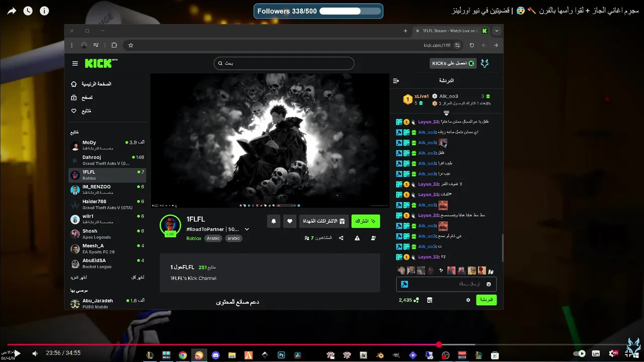Click the Roblox category link

click(x=194, y=238)
